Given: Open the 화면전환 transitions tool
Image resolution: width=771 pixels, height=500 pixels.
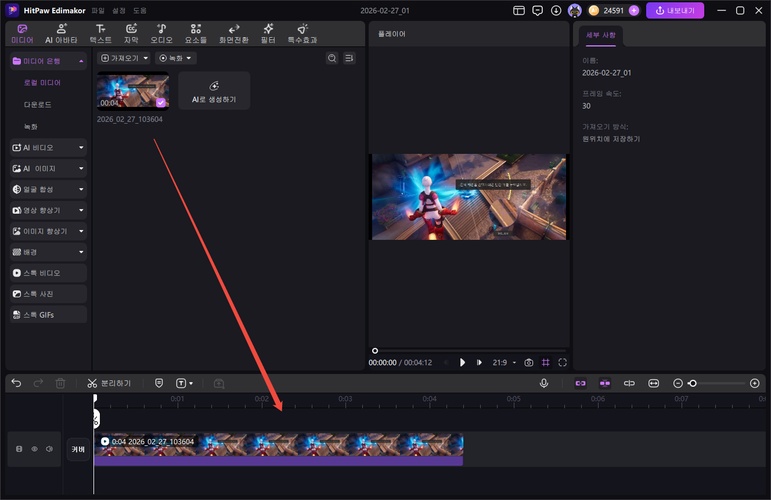Looking at the screenshot, I should (234, 33).
